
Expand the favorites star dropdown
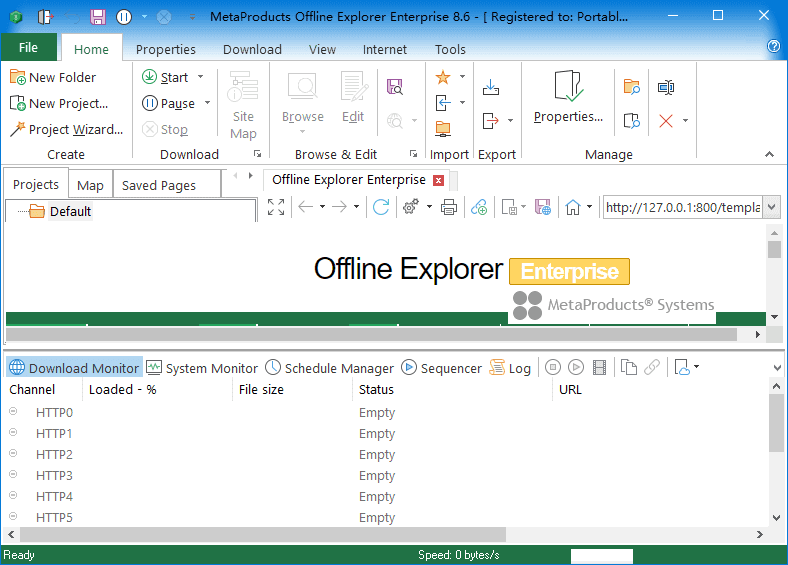[x=462, y=77]
